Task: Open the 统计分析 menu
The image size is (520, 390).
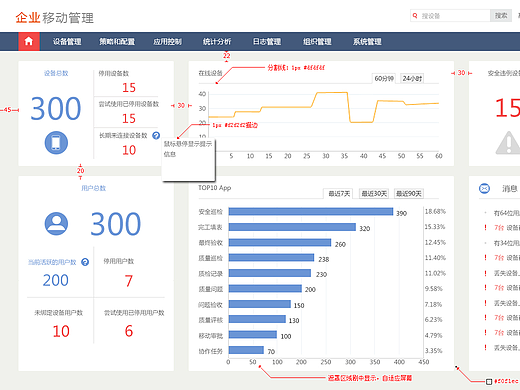Action: pos(217,42)
